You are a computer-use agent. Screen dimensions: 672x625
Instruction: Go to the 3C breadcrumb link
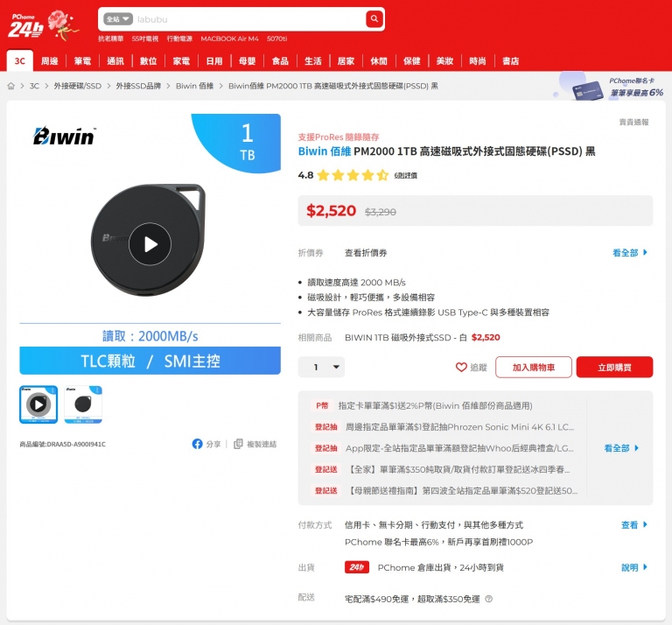[34, 86]
